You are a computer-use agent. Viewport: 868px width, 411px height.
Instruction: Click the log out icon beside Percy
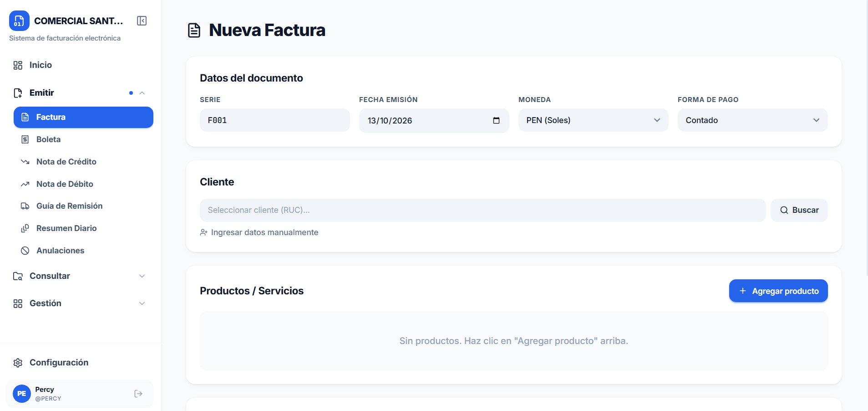138,394
